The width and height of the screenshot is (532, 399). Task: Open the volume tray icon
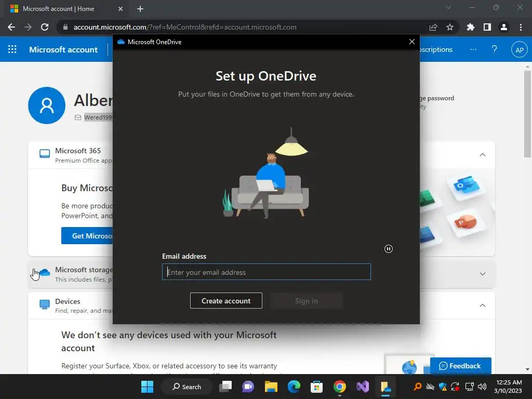[x=482, y=387]
